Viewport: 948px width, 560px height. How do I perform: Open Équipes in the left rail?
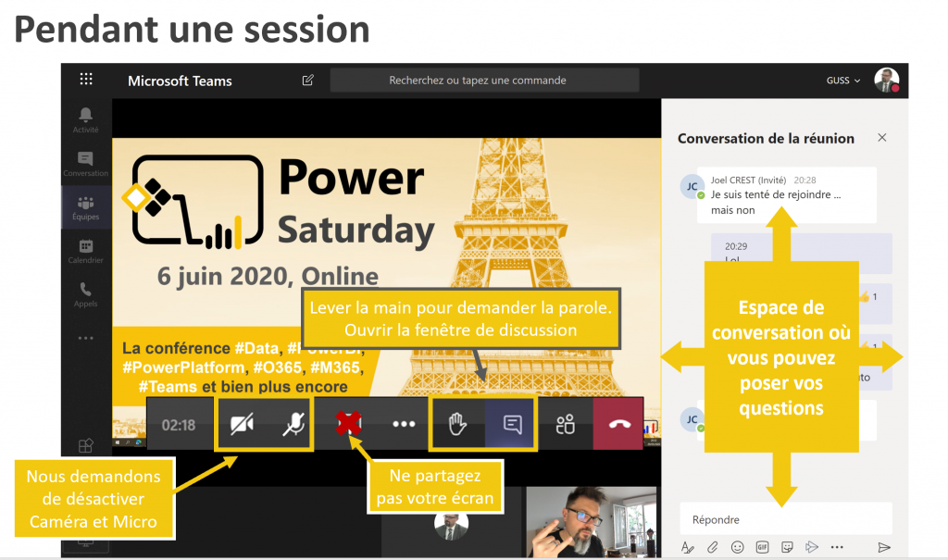[86, 207]
